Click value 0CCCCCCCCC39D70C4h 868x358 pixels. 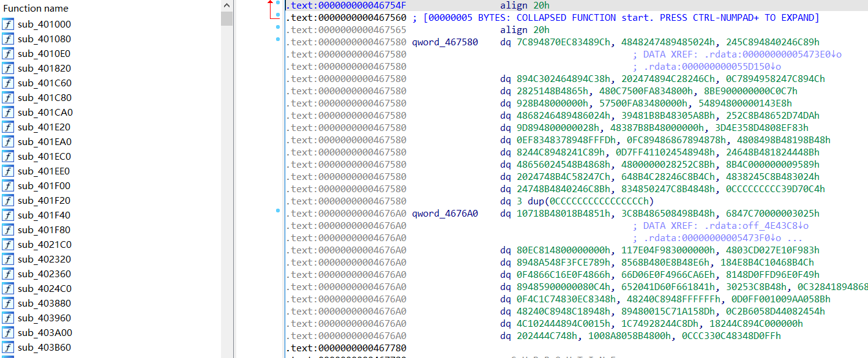(775, 189)
